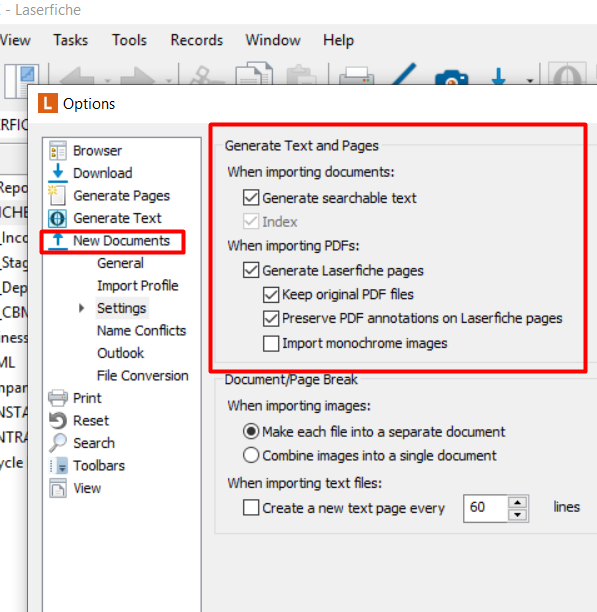Viewport: 597px width, 612px height.
Task: Expand the Settings tree node arrow
Action: tap(81, 308)
